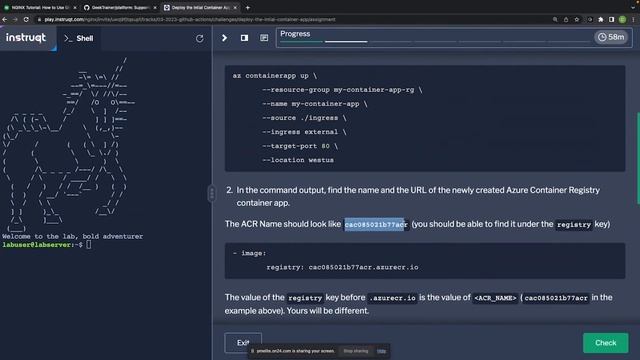Close the NGINX Tutorial browser tab
640x360 pixels.
pyautogui.click(x=75, y=8)
